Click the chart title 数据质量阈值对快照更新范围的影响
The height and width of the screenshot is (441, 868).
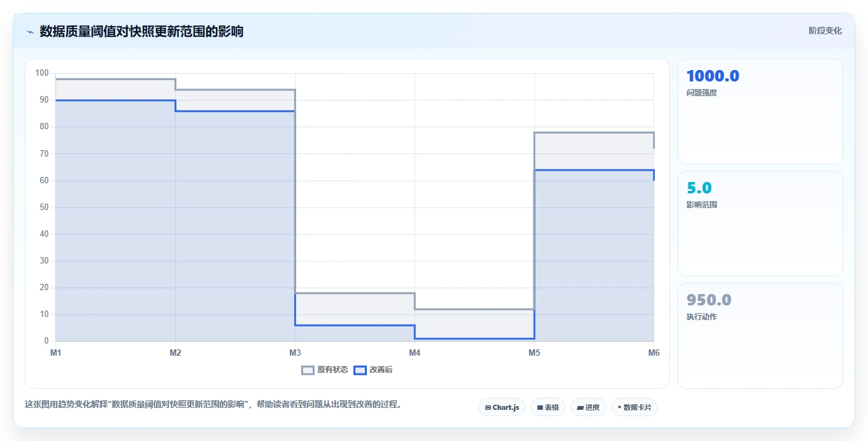click(x=141, y=31)
